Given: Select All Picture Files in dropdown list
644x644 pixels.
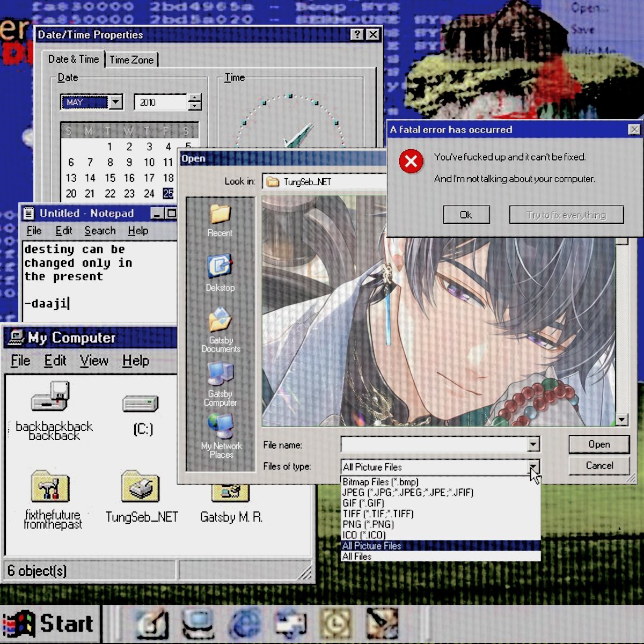Looking at the screenshot, I should [x=441, y=546].
